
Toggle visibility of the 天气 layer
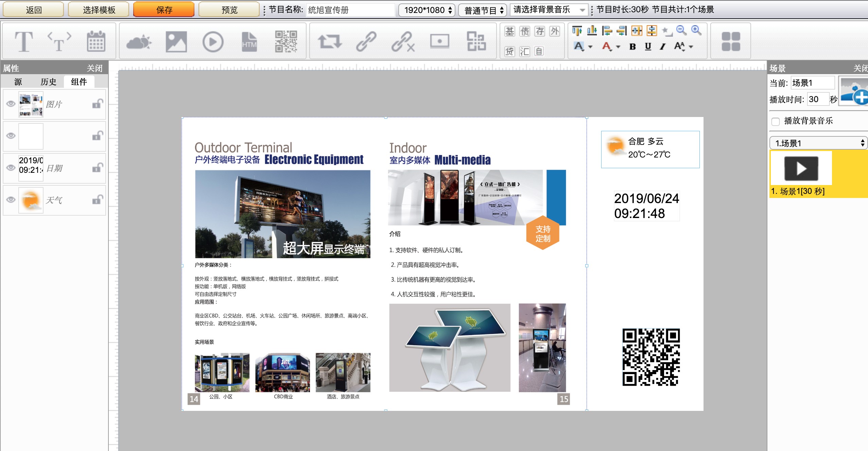pos(11,200)
